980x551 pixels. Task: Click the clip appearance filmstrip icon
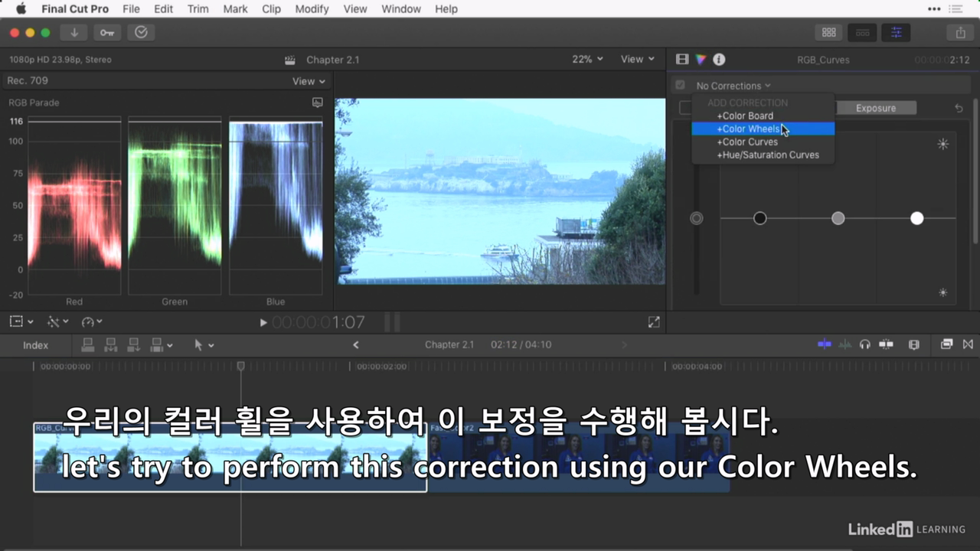pyautogui.click(x=914, y=344)
